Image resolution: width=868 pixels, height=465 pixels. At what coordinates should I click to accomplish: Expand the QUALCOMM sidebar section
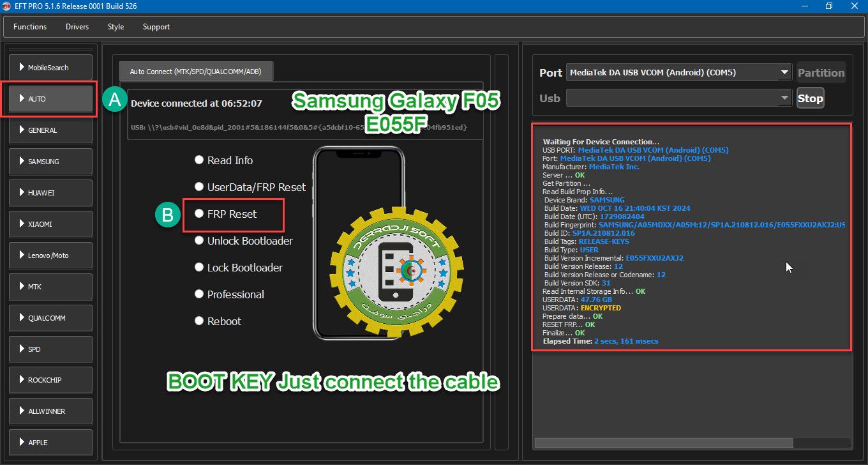tap(51, 318)
